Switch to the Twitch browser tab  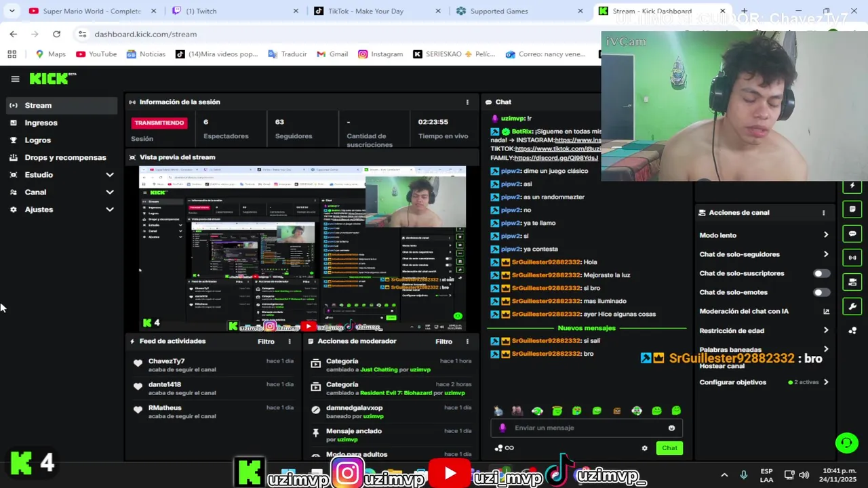pyautogui.click(x=234, y=11)
